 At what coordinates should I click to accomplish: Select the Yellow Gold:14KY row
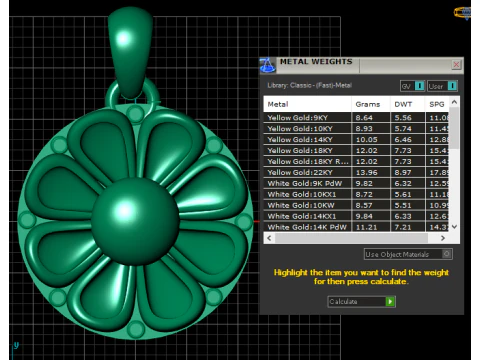coord(356,139)
